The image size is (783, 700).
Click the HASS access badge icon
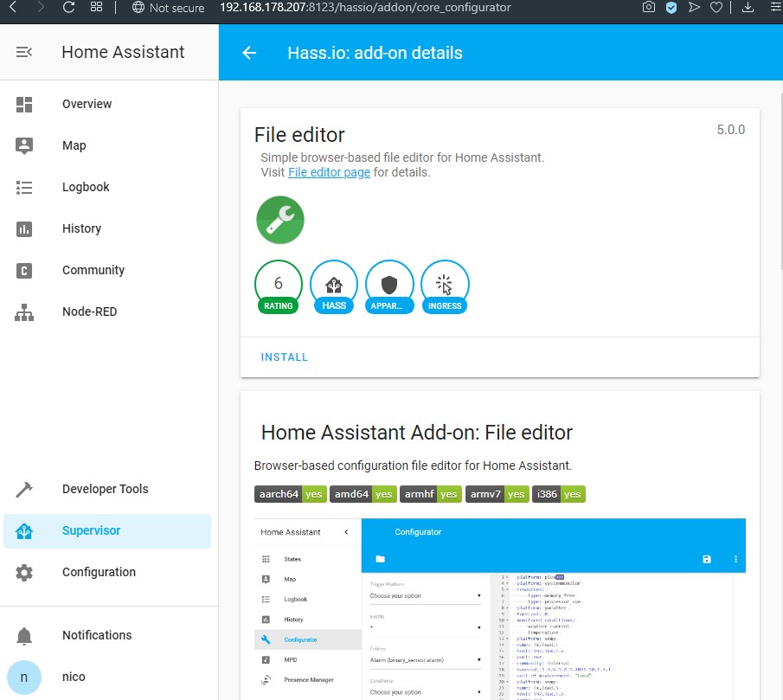(x=334, y=286)
